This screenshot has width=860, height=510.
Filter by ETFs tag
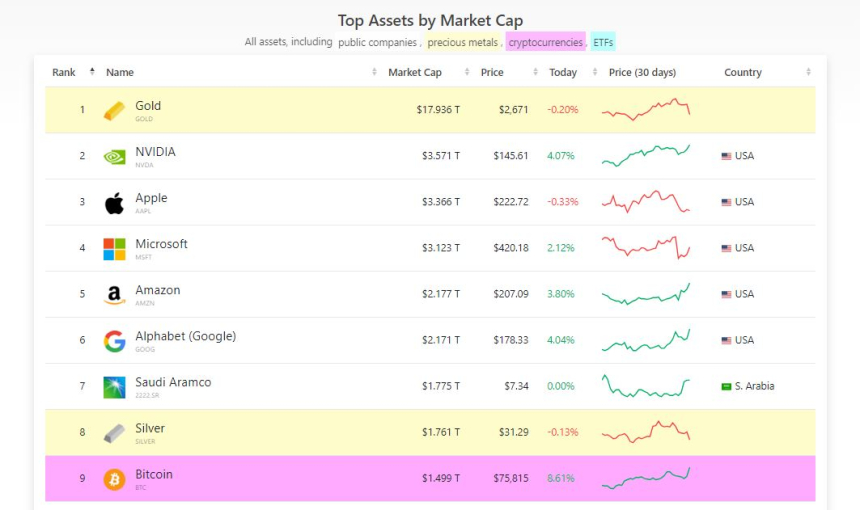(603, 42)
